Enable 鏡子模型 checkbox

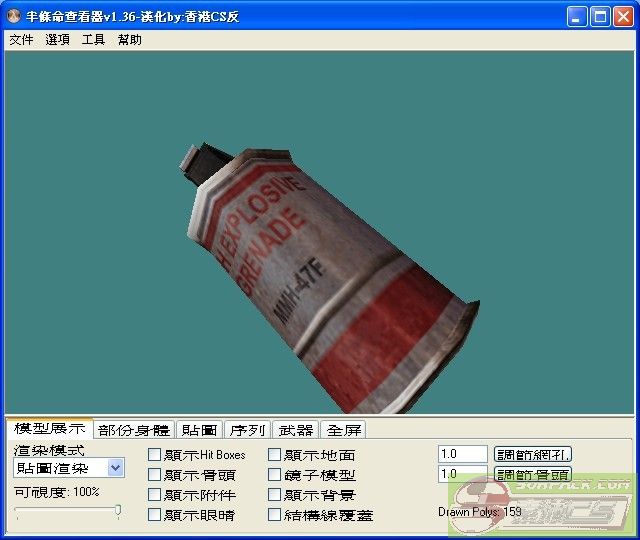(274, 474)
